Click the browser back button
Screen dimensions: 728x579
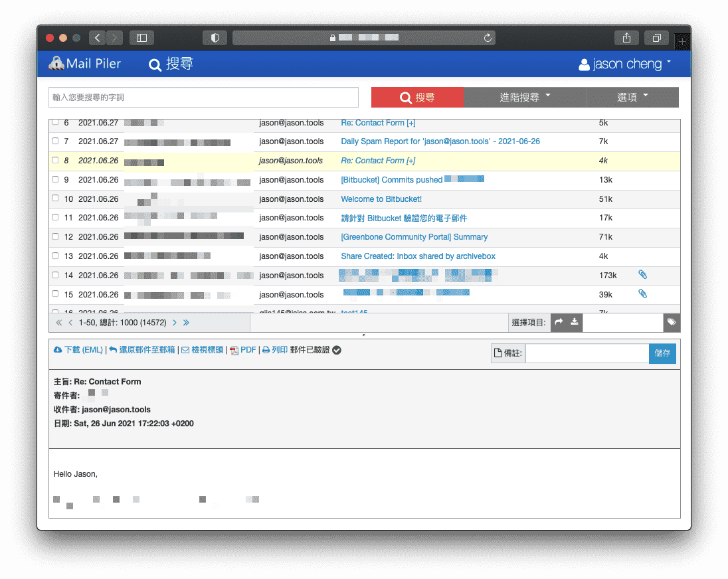97,38
